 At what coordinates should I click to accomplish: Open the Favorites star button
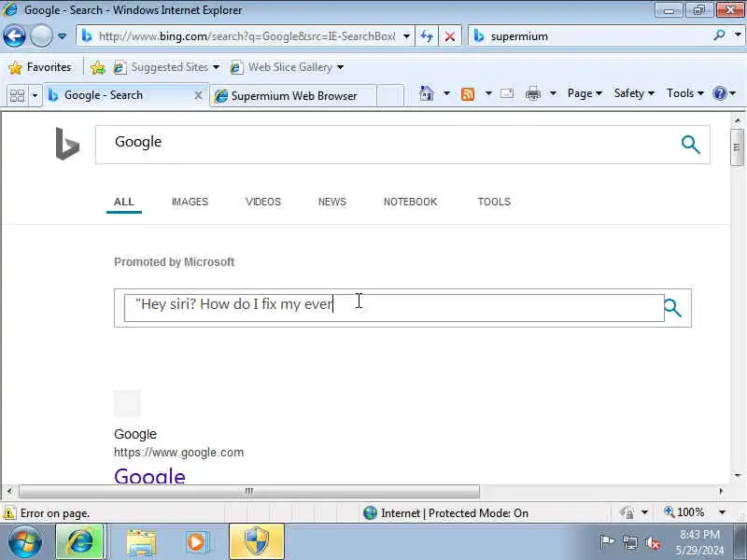(x=40, y=67)
